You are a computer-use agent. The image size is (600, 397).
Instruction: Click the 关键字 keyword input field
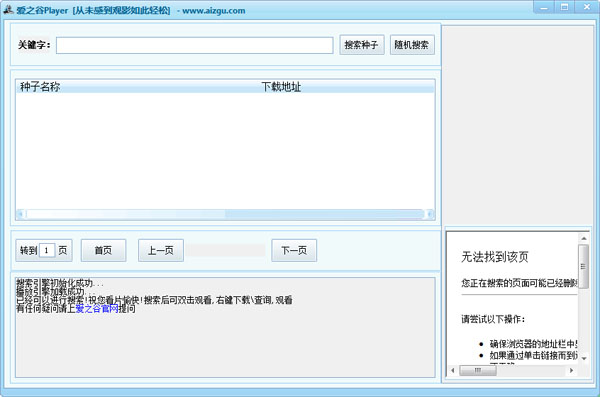point(194,45)
